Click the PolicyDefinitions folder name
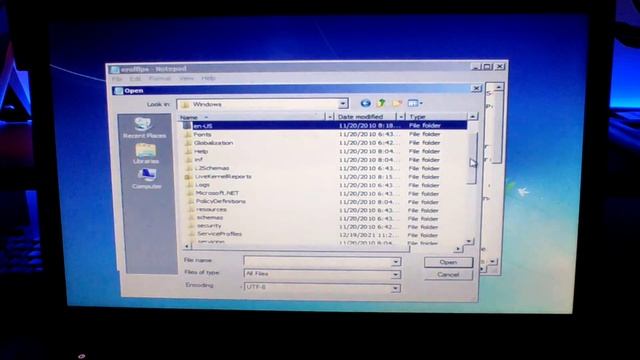Image resolution: width=640 pixels, height=360 pixels. (x=221, y=201)
